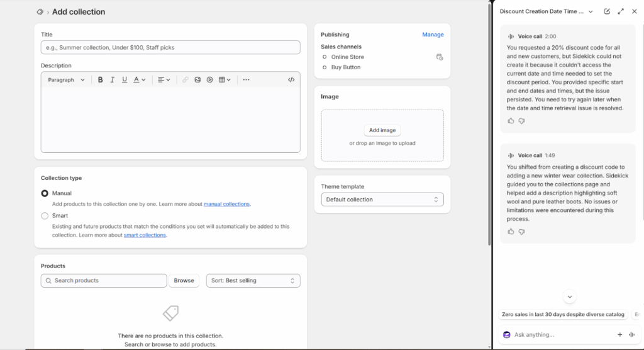Open the Discount Creation conversation title dropdown
This screenshot has width=644, height=350.
(x=547, y=11)
